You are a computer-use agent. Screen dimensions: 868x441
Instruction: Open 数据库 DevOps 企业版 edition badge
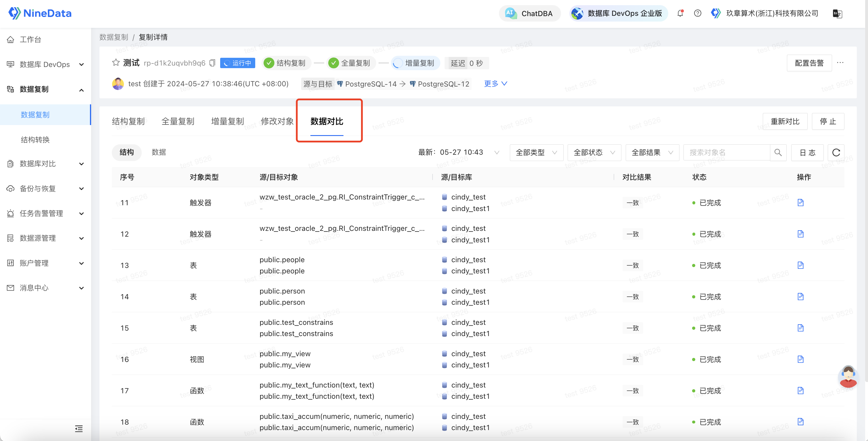(x=618, y=13)
